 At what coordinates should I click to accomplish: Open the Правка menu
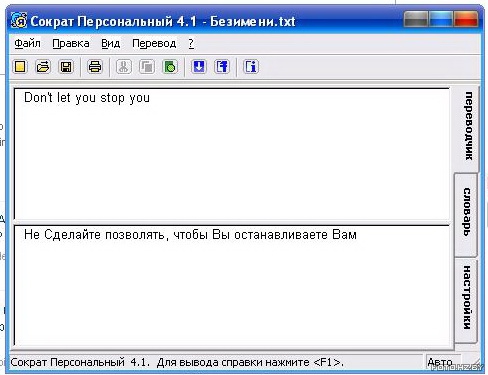tap(71, 43)
